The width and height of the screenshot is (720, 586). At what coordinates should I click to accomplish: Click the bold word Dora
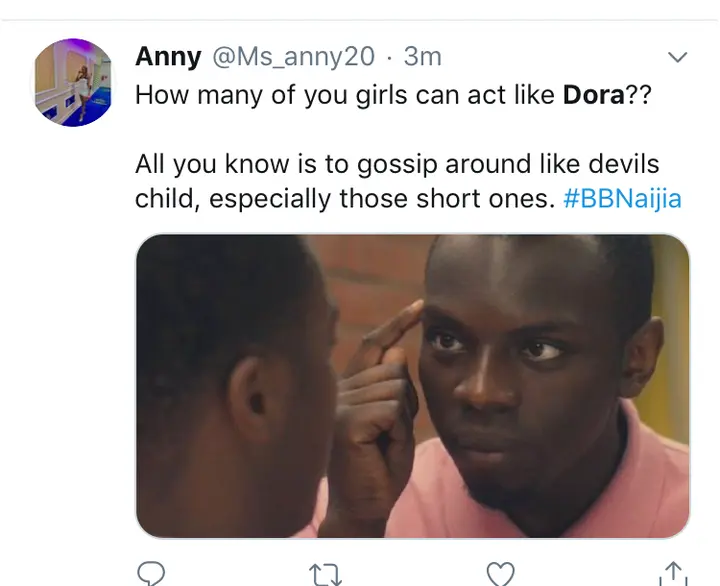point(593,95)
